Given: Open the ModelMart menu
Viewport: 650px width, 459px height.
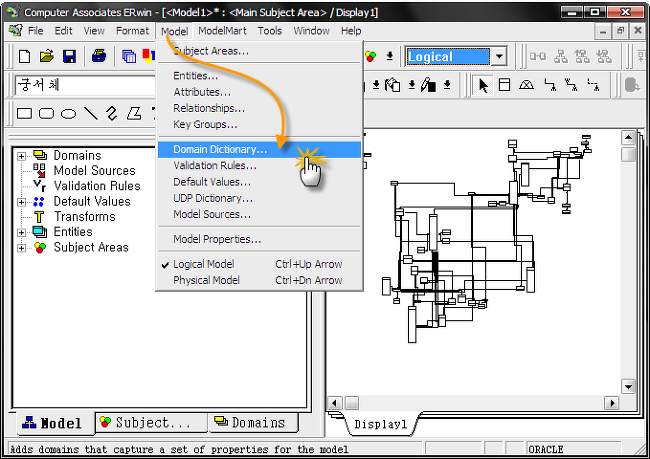Looking at the screenshot, I should tap(222, 31).
